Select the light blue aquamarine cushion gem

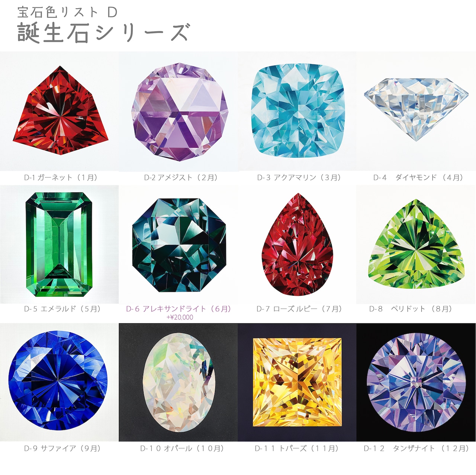(297, 111)
